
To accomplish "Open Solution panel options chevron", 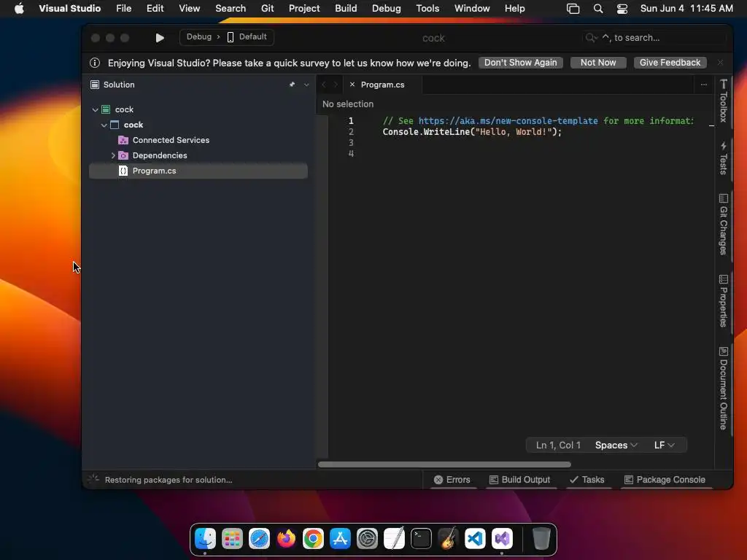I will pyautogui.click(x=306, y=85).
